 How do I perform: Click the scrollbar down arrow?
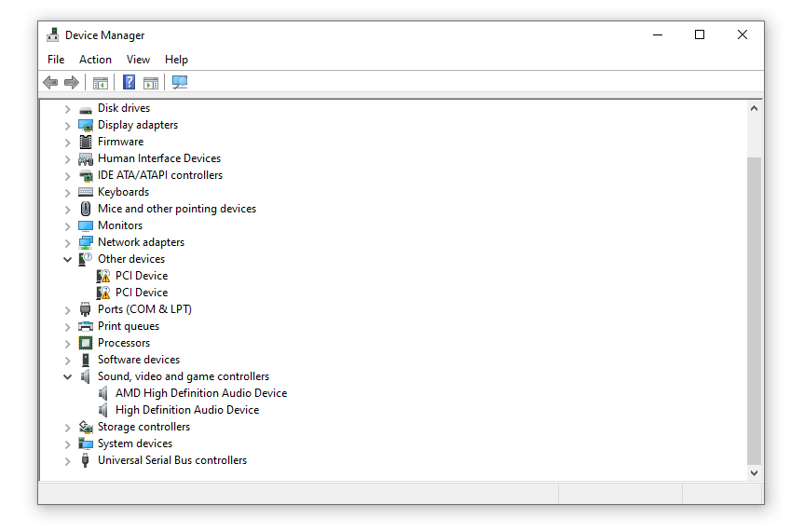coord(754,473)
